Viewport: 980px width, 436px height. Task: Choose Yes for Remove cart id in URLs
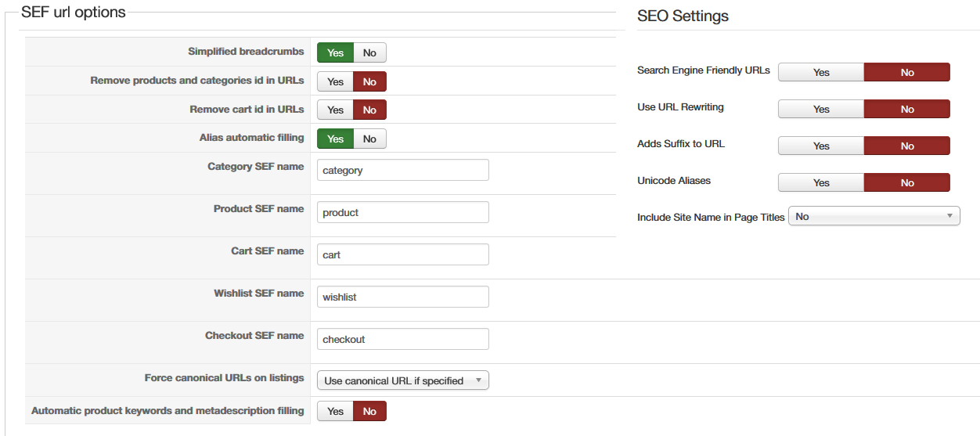335,110
